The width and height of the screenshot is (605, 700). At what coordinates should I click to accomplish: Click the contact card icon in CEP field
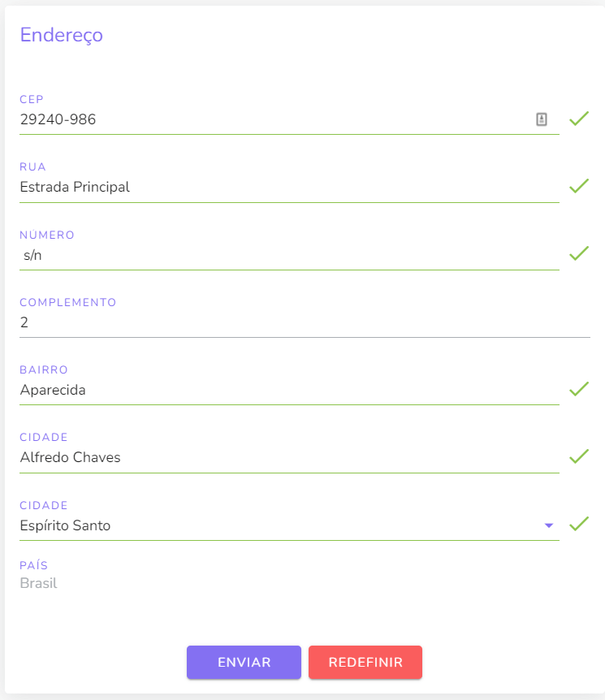click(x=541, y=119)
